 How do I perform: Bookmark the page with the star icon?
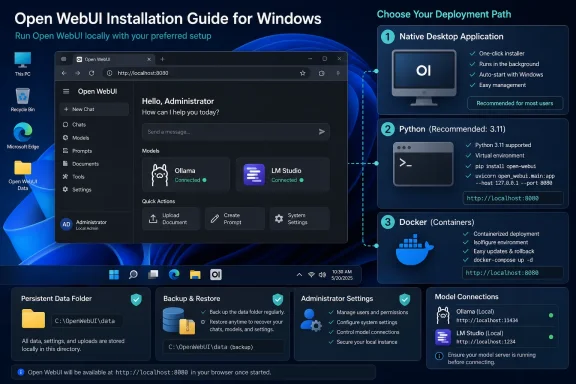coord(302,73)
